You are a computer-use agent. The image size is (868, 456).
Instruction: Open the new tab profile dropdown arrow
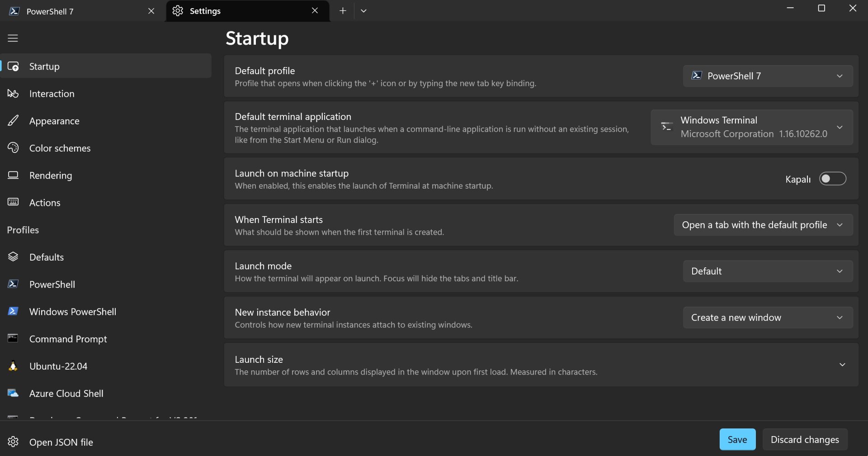pyautogui.click(x=363, y=11)
